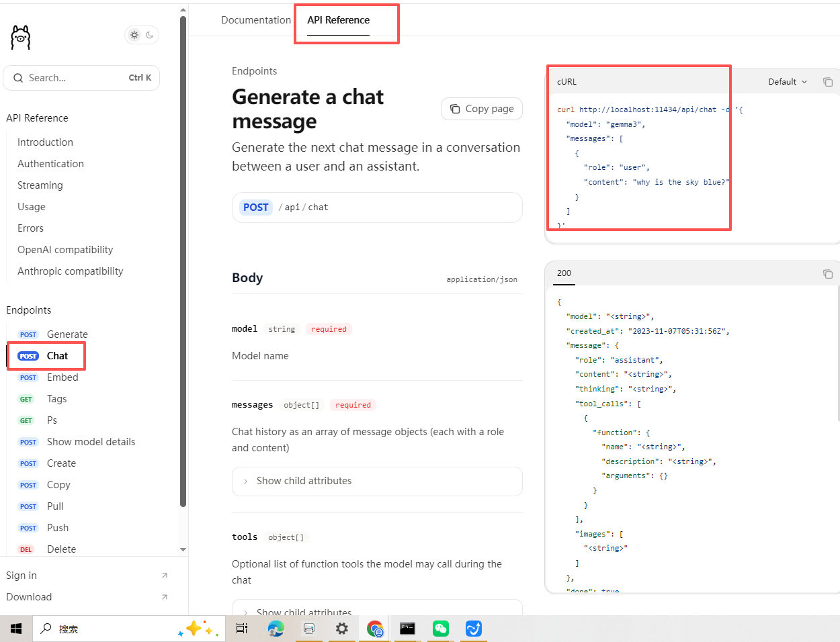Select the POST Chat endpoint

click(43, 356)
